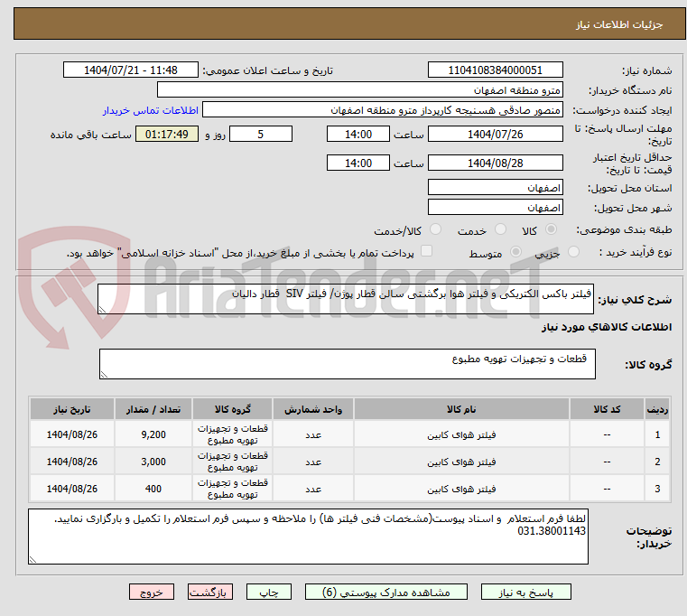Click the response deadline time field 14:00
This screenshot has height=616, width=687.
tap(358, 135)
